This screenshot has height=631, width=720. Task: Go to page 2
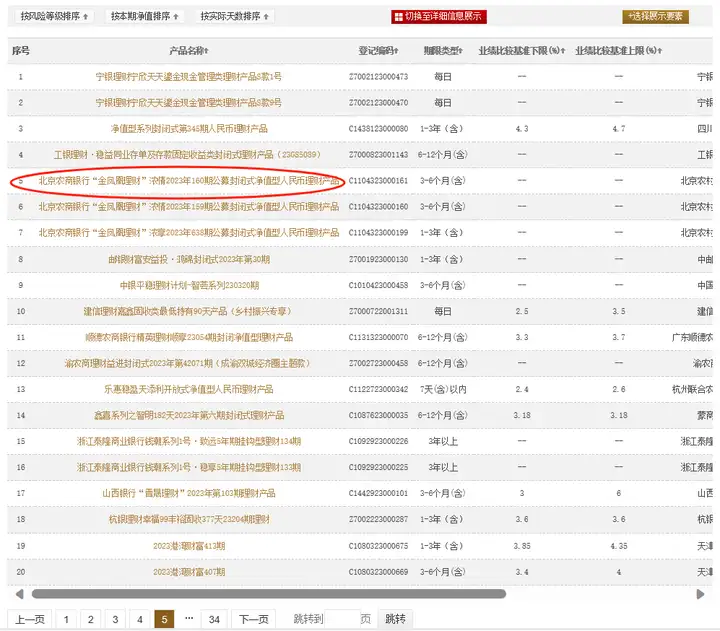[90, 620]
